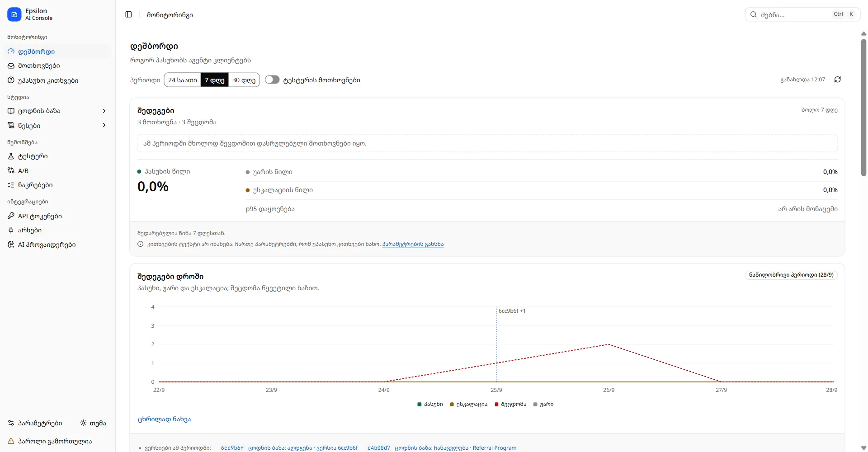The image size is (868, 452).
Task: Toggle უარი legend series
Action: coord(543,404)
